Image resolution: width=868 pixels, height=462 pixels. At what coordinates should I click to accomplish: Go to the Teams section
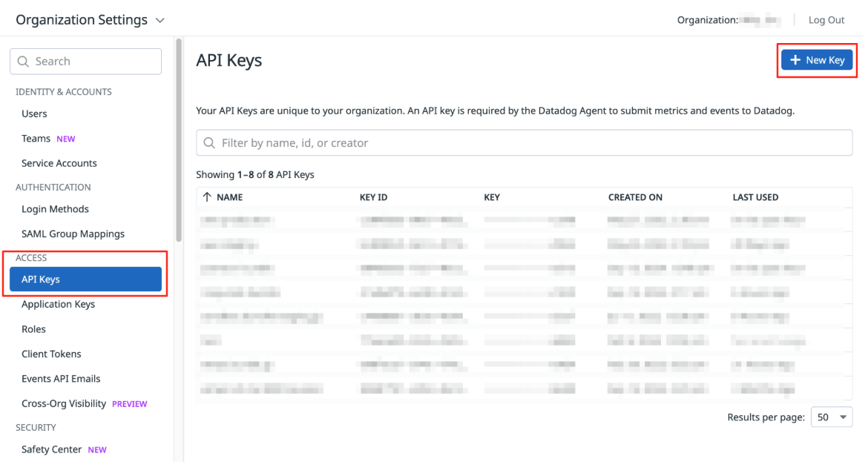coord(36,139)
